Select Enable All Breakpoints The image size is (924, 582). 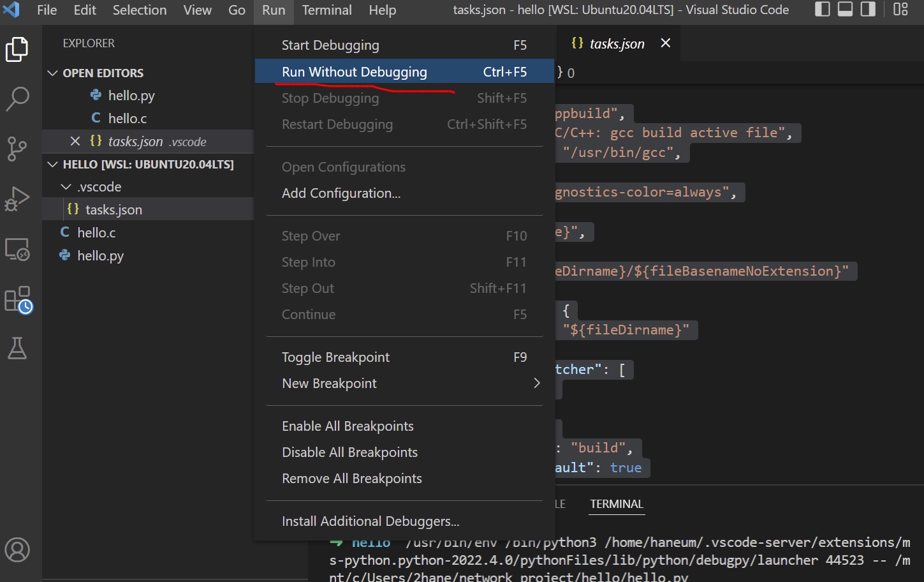point(404,426)
